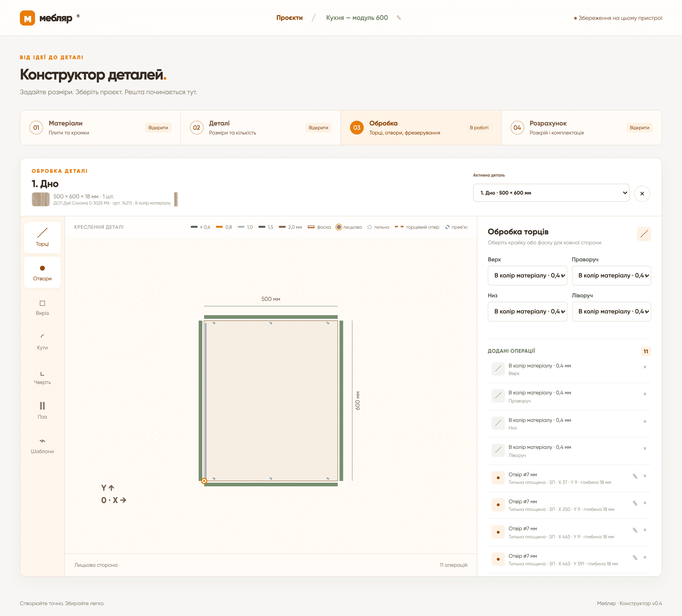Screen dimensions: 682x616
Task: Click the edge band color strip
Action: [x=176, y=199]
